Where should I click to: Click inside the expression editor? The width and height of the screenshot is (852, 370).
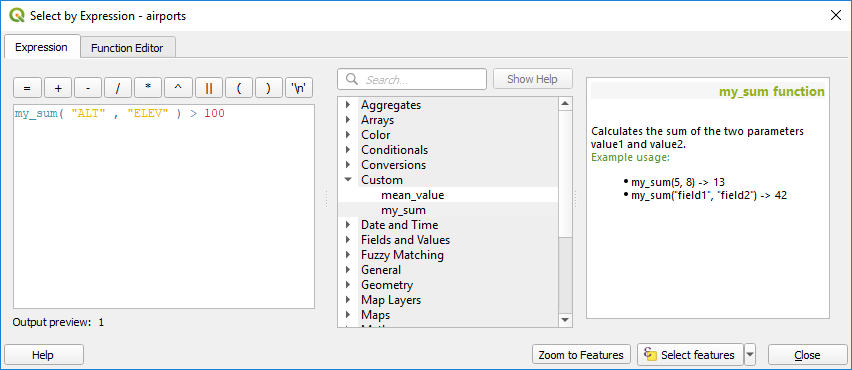(164, 206)
